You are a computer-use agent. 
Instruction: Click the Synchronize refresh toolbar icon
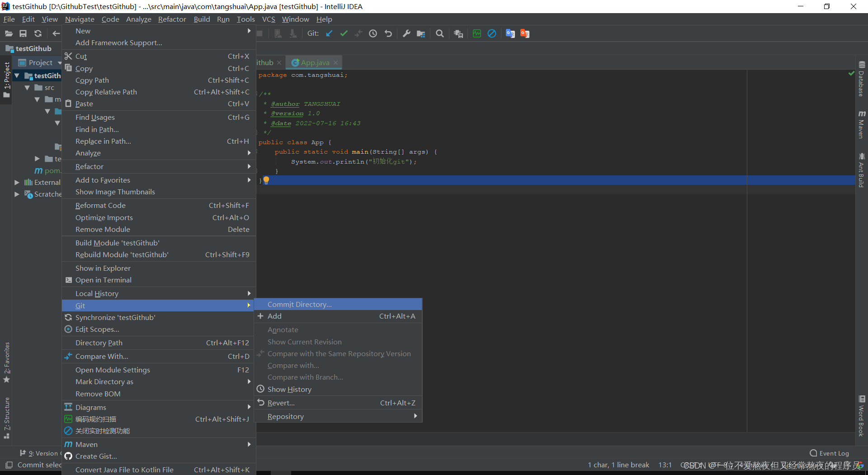pyautogui.click(x=38, y=33)
